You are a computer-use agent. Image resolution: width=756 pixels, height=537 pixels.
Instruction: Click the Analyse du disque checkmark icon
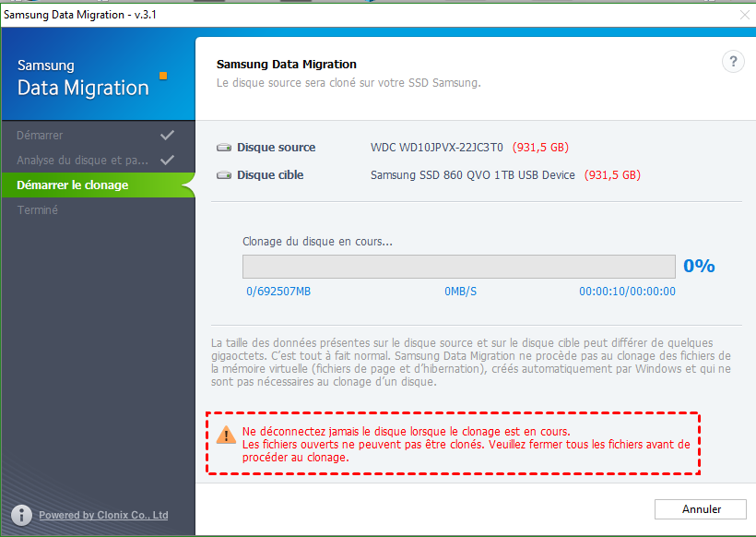pyautogui.click(x=167, y=161)
